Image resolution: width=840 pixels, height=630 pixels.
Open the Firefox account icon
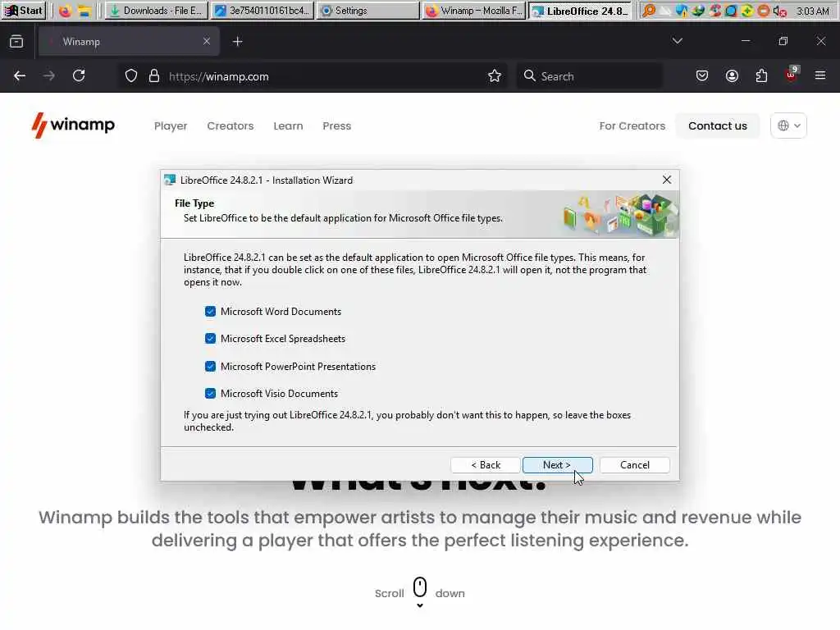(x=732, y=76)
